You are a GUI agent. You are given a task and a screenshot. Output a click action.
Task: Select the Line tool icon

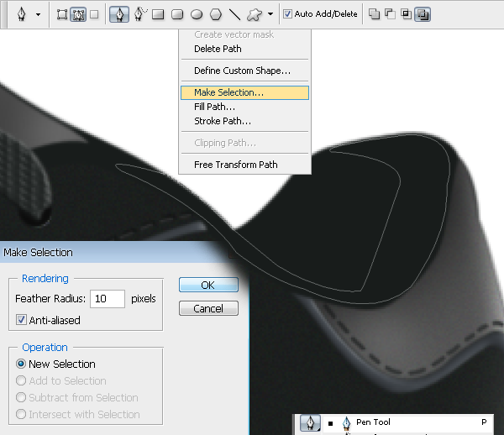click(234, 14)
